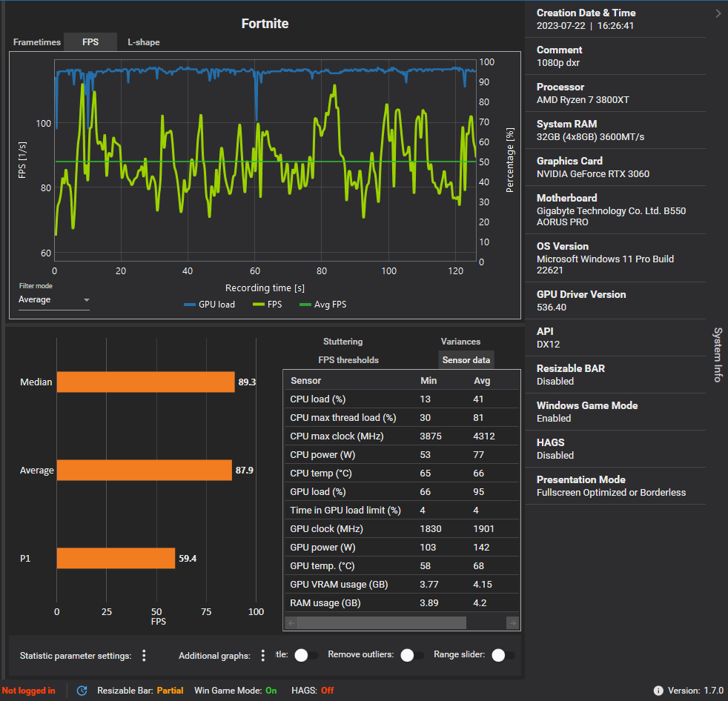Click the P1 bar in chart

(116, 558)
